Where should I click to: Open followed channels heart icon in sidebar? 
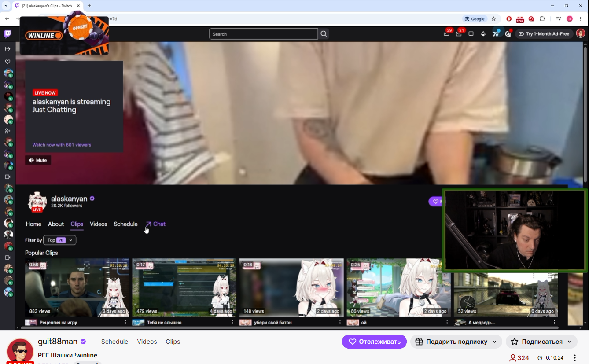(x=7, y=62)
